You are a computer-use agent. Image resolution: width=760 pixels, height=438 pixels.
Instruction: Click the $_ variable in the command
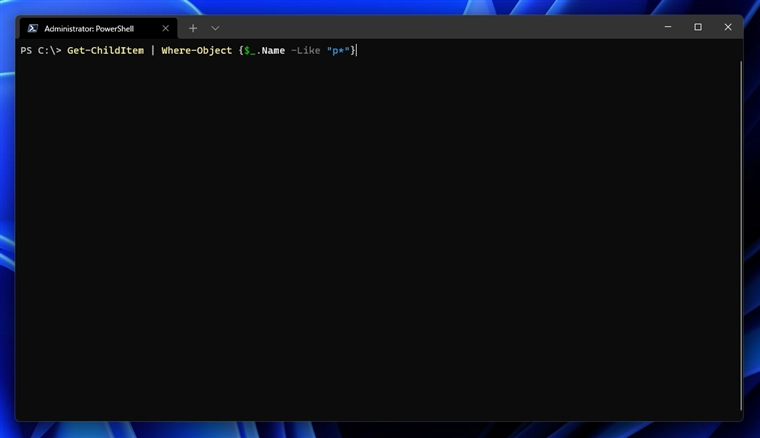tap(250, 50)
